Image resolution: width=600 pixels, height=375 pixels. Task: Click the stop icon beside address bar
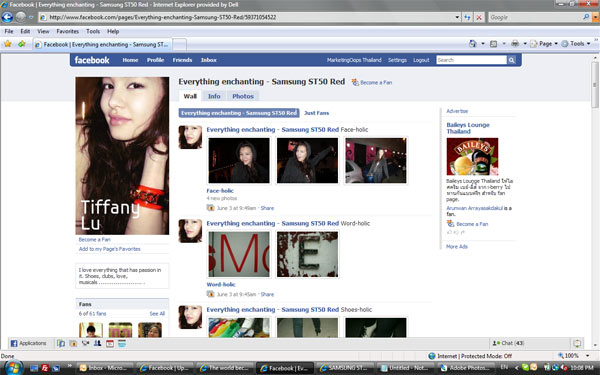[x=479, y=17]
